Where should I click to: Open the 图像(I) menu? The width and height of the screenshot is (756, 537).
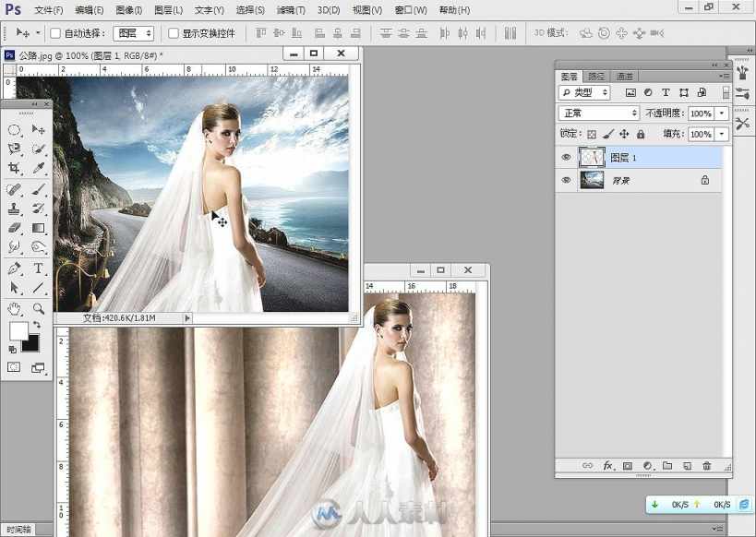(128, 9)
